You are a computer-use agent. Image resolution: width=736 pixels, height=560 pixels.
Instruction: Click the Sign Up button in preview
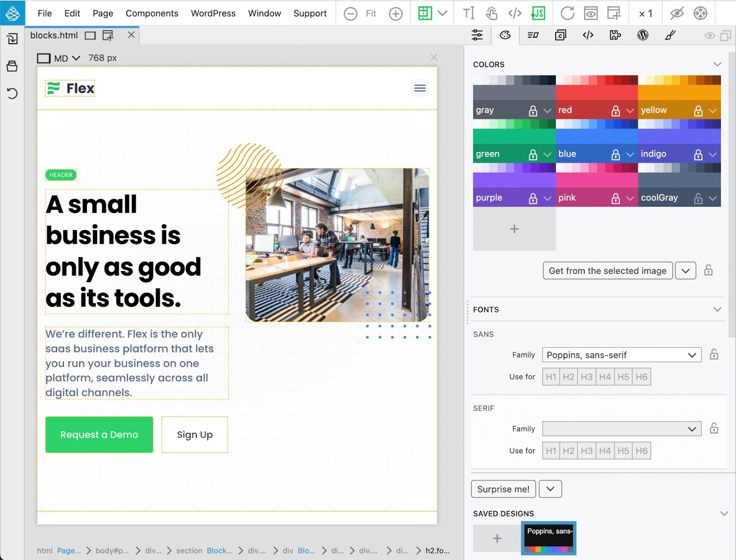pyautogui.click(x=195, y=434)
